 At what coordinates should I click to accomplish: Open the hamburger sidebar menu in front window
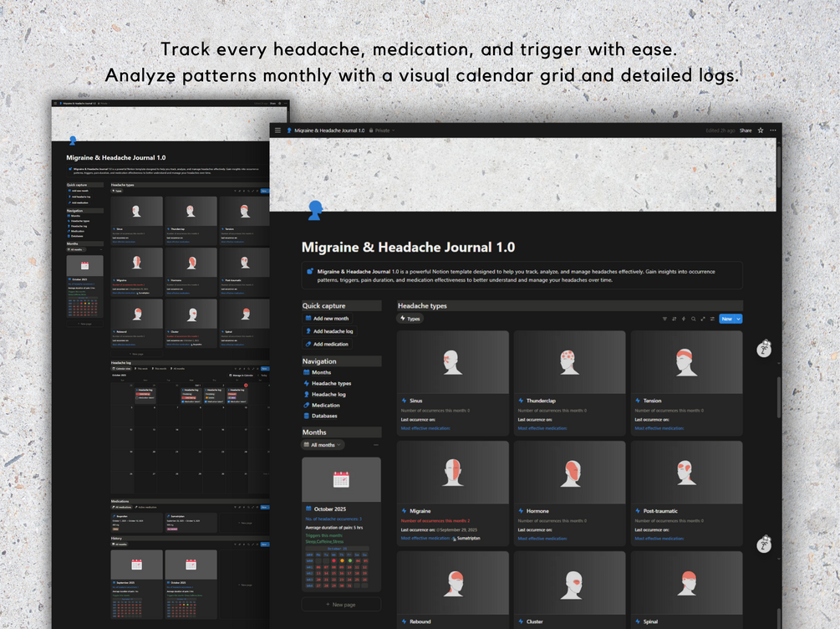(x=277, y=130)
